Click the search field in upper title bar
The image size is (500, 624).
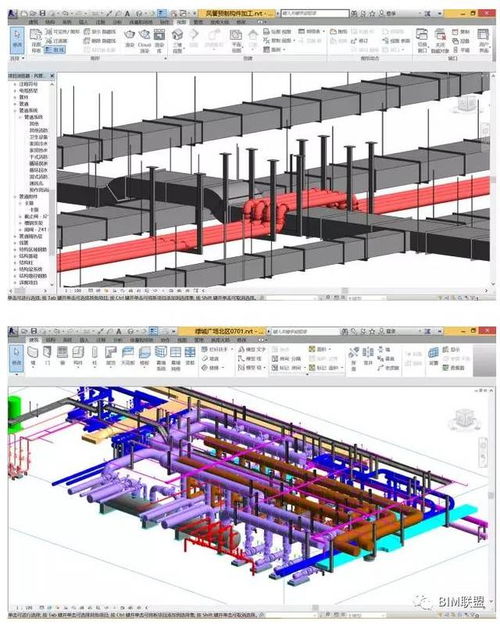[x=314, y=13]
